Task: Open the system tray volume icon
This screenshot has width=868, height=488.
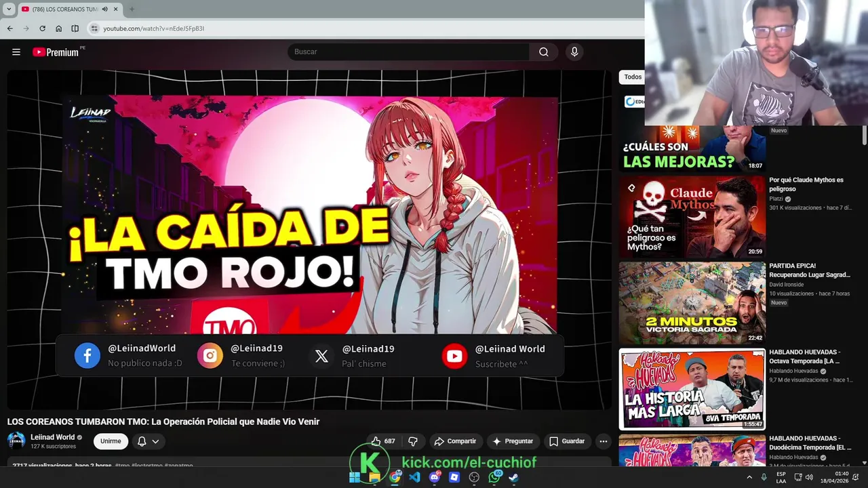Action: 808,477
